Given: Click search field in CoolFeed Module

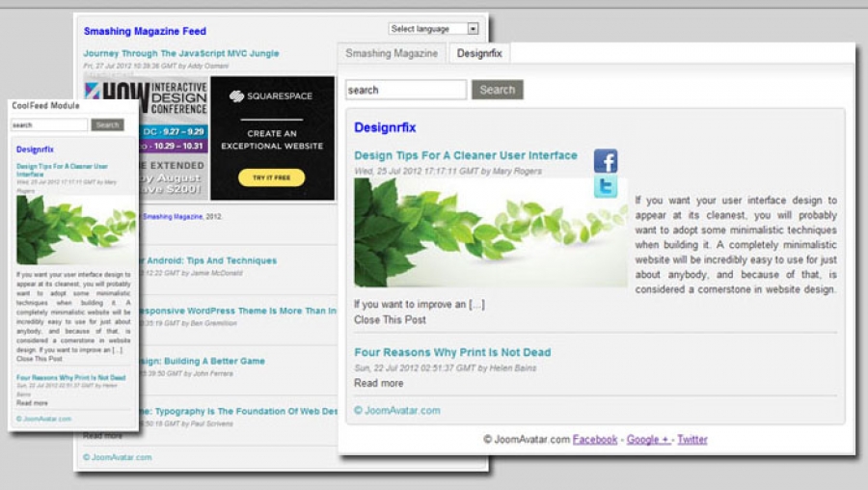Looking at the screenshot, I should pyautogui.click(x=49, y=125).
